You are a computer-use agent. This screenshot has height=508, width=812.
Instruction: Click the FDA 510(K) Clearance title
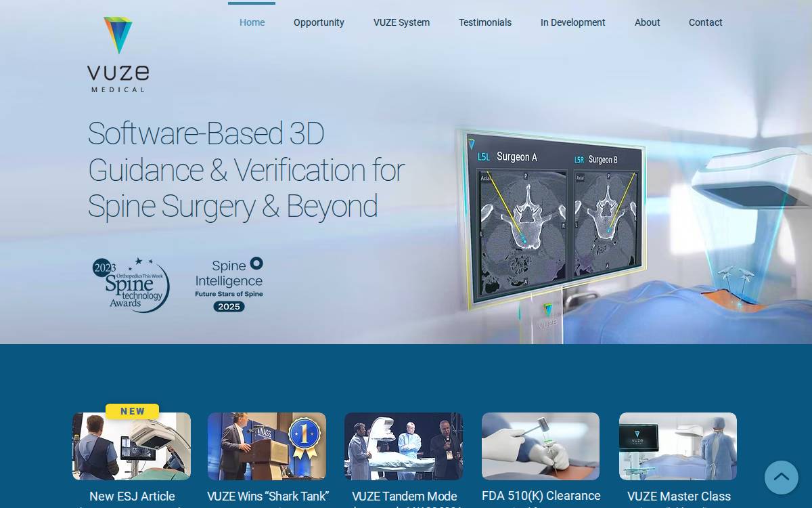(541, 496)
